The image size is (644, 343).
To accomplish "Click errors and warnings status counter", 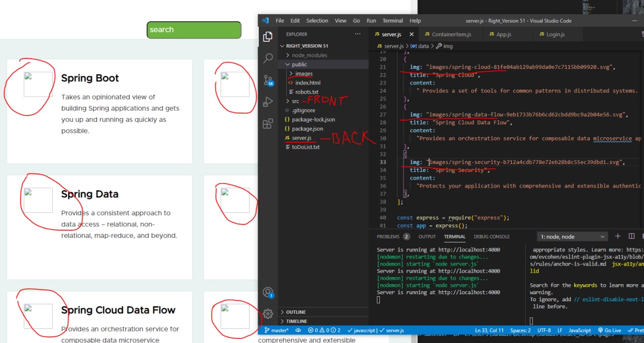I will 324,330.
